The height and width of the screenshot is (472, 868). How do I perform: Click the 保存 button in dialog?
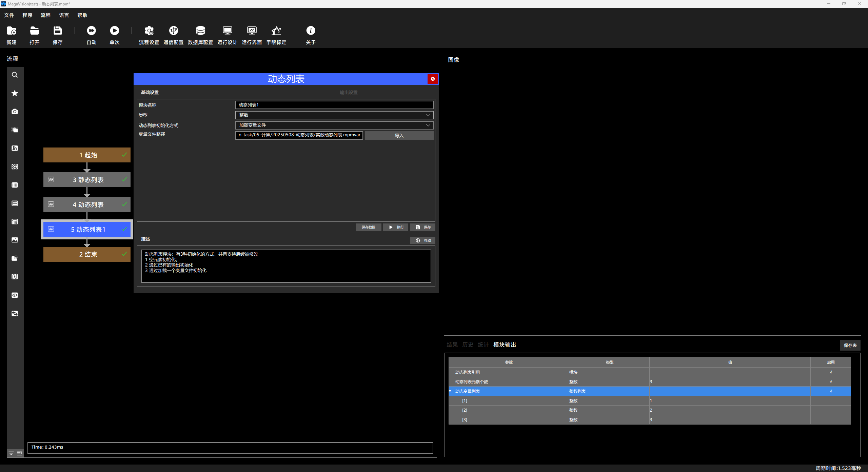(x=423, y=227)
